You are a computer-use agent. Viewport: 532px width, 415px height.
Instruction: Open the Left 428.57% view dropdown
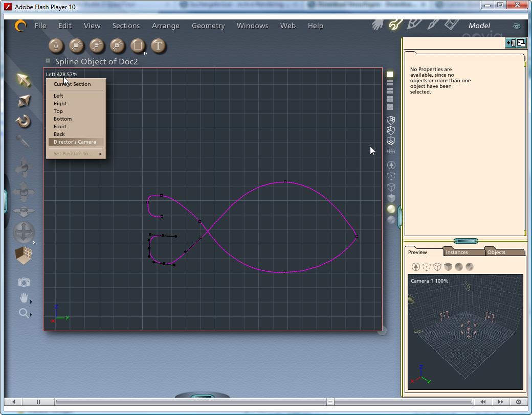click(x=61, y=74)
